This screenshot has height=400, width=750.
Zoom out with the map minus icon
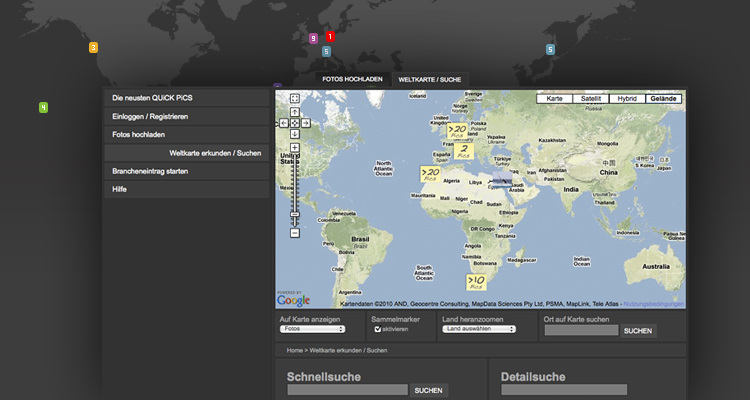point(295,233)
